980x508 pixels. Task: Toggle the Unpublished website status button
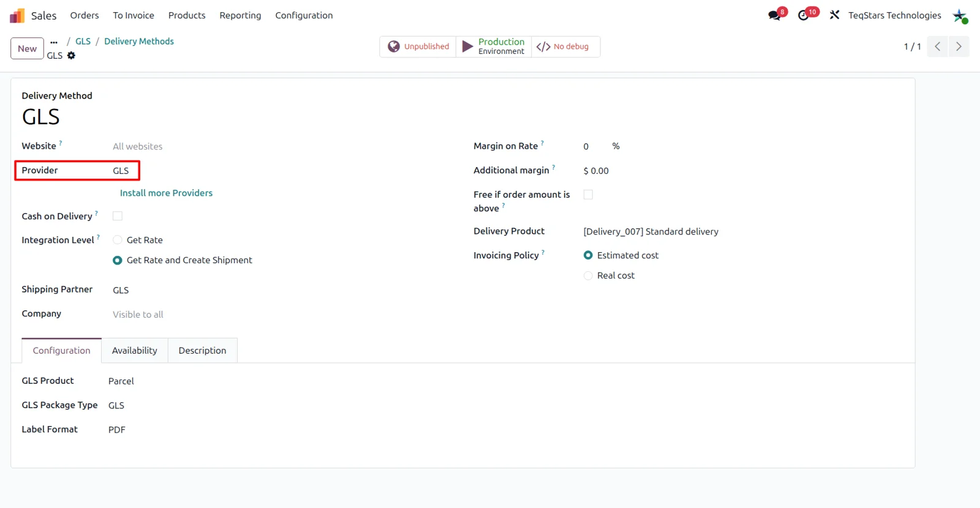[418, 47]
